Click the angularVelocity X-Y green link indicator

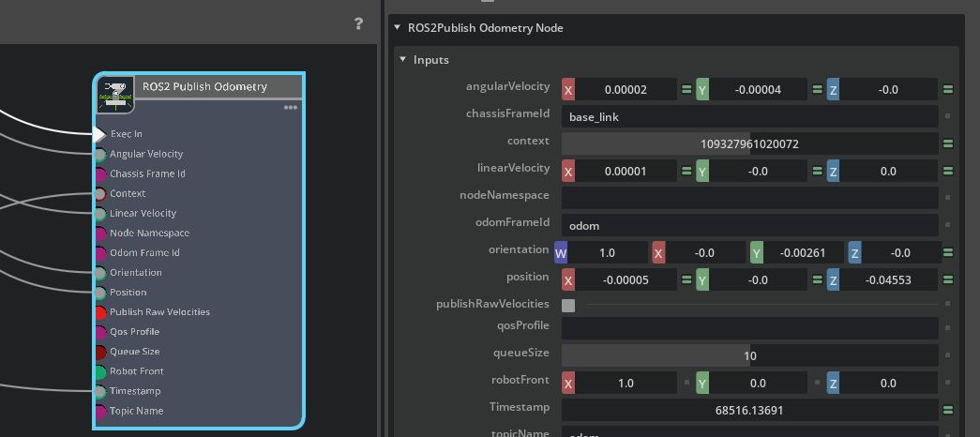coord(686,89)
